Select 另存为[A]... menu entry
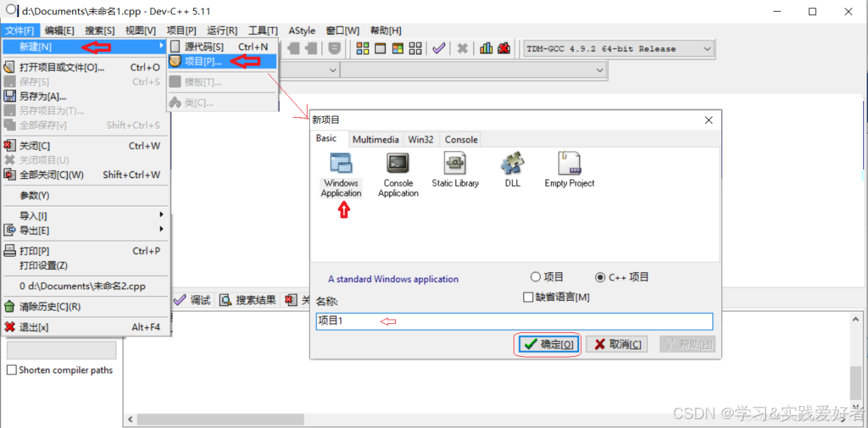The image size is (868, 428). point(86,96)
